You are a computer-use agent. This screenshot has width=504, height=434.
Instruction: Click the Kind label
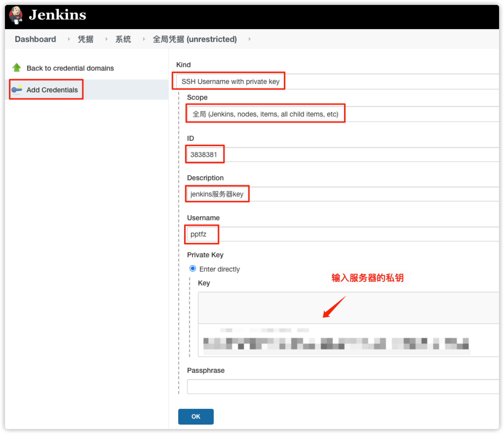click(x=183, y=65)
